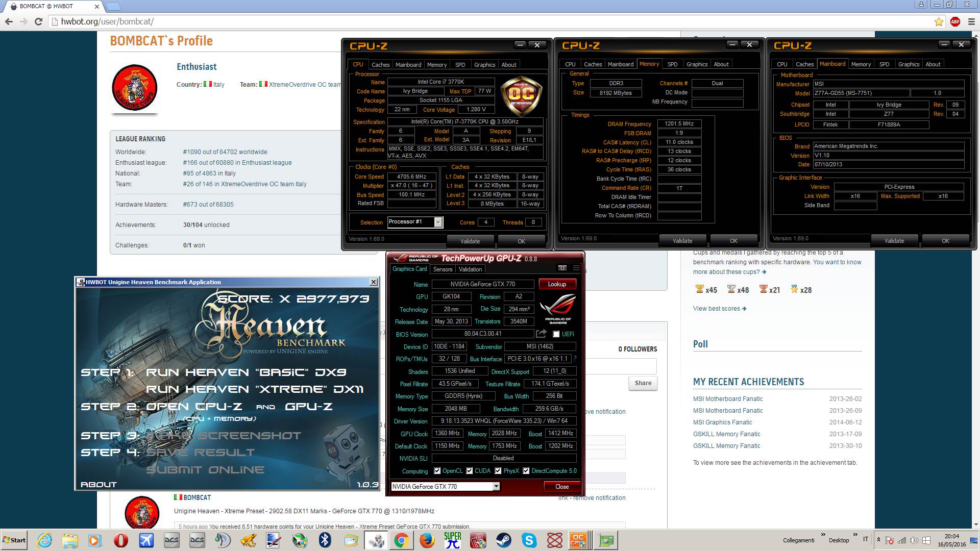Screen dimensions: 980x551
Task: Toggle the PhysX checkbox in GPU-Z
Action: click(x=498, y=471)
